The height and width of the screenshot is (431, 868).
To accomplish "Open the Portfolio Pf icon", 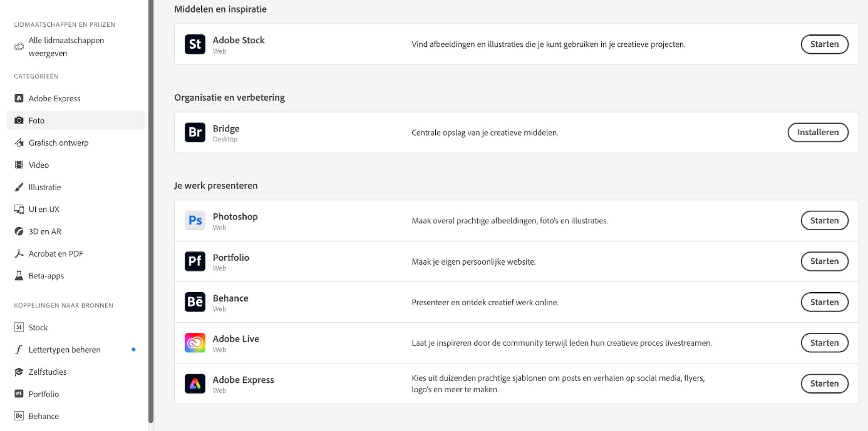I will click(195, 261).
